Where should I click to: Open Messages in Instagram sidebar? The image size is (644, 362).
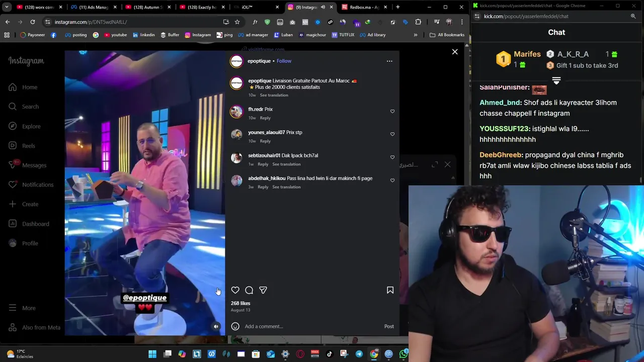28,165
